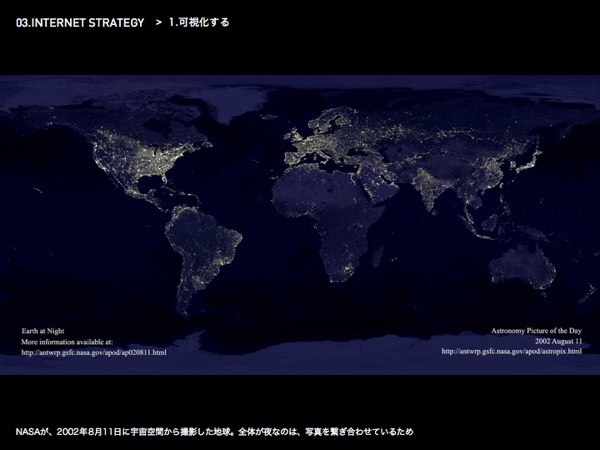Open the astropix.html NASA link

512,351
